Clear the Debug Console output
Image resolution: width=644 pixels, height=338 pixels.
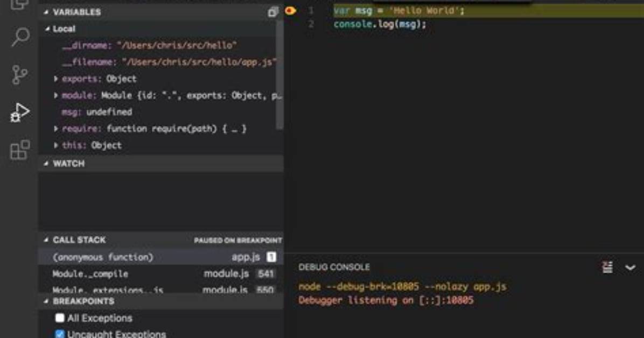pyautogui.click(x=607, y=267)
